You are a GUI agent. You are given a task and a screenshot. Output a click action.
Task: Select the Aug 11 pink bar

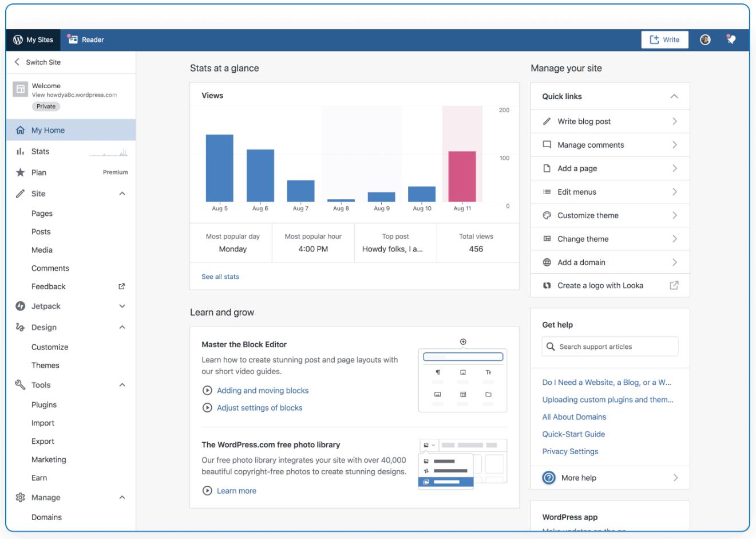pyautogui.click(x=462, y=176)
